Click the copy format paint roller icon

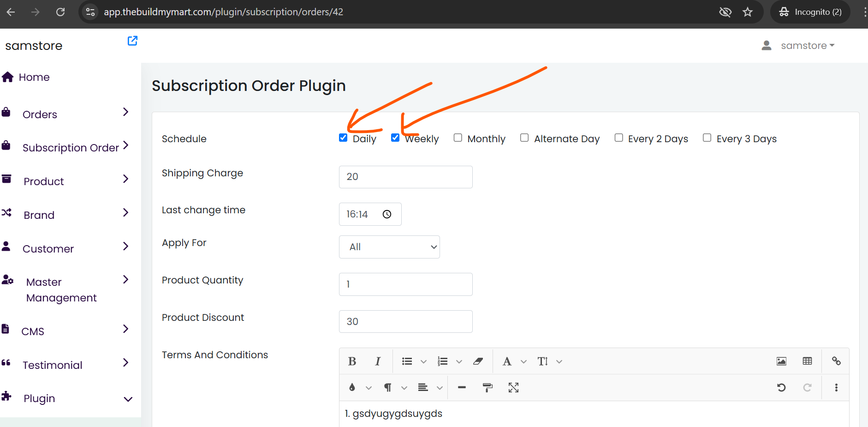[488, 388]
